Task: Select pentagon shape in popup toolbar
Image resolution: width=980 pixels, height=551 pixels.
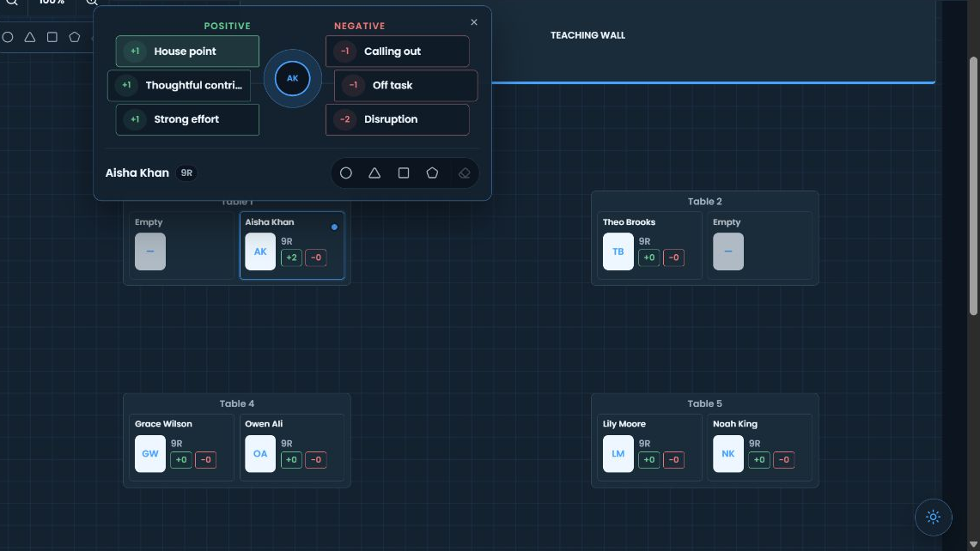Action: point(432,173)
